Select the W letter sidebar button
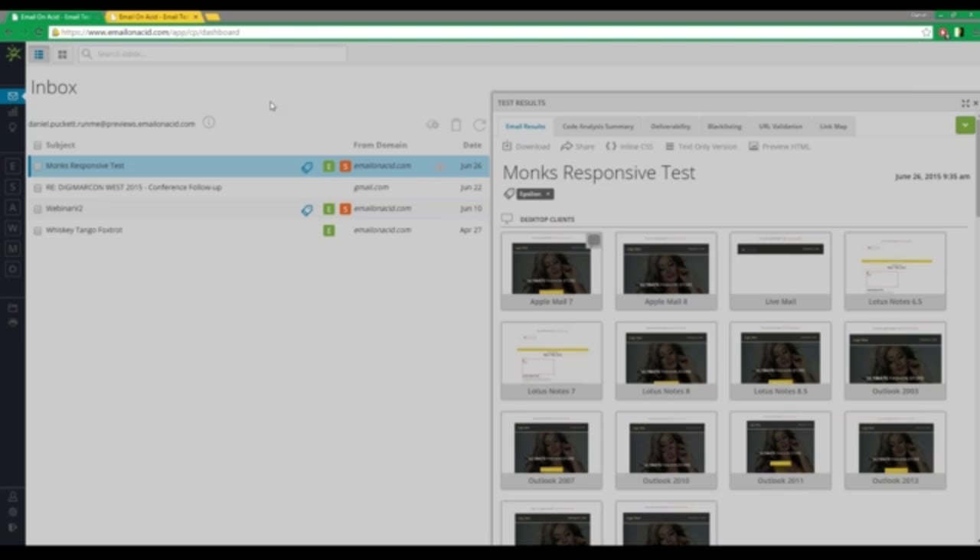Screen dimensions: 980x560 click(x=12, y=228)
